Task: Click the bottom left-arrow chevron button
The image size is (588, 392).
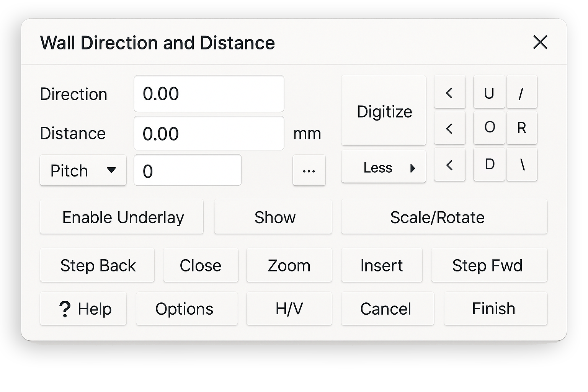Action: [x=449, y=165]
